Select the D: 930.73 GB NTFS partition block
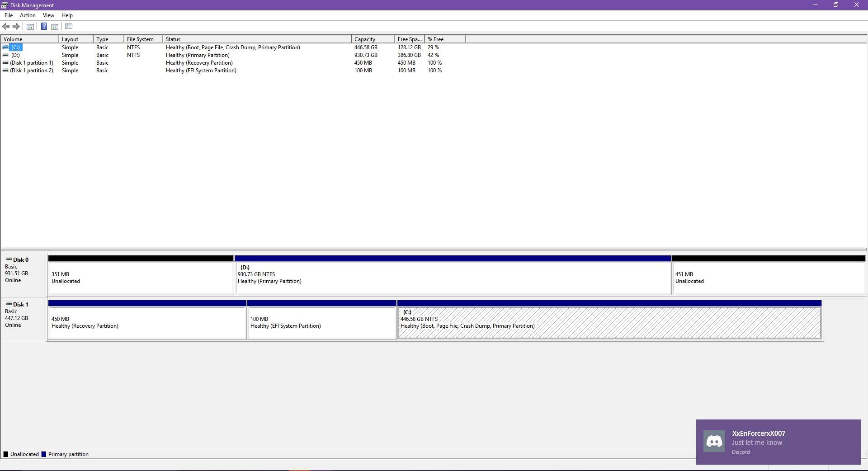 point(453,275)
